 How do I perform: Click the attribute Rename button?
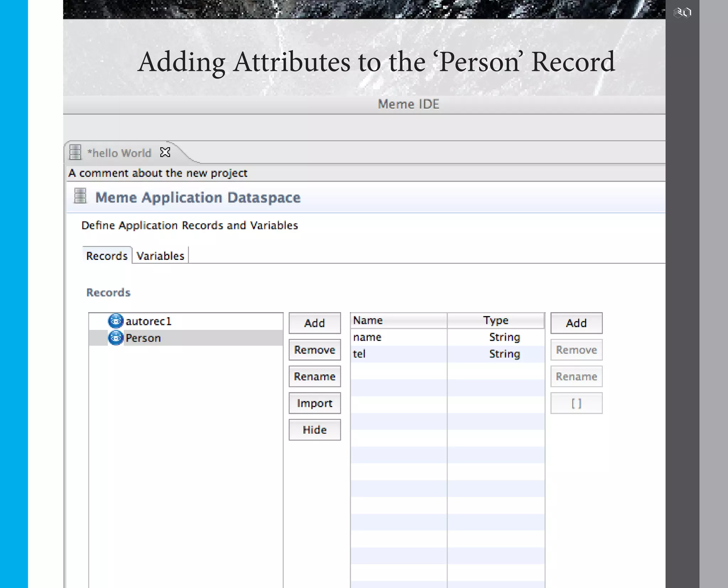click(x=577, y=376)
